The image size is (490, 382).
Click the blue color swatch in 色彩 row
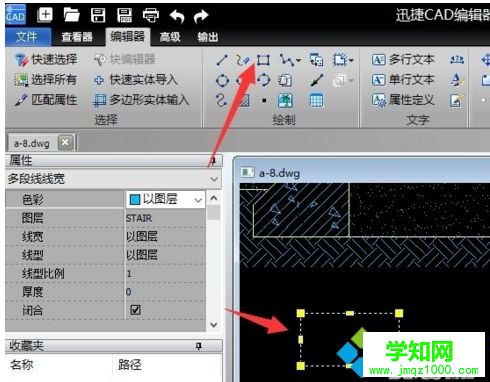(x=135, y=200)
